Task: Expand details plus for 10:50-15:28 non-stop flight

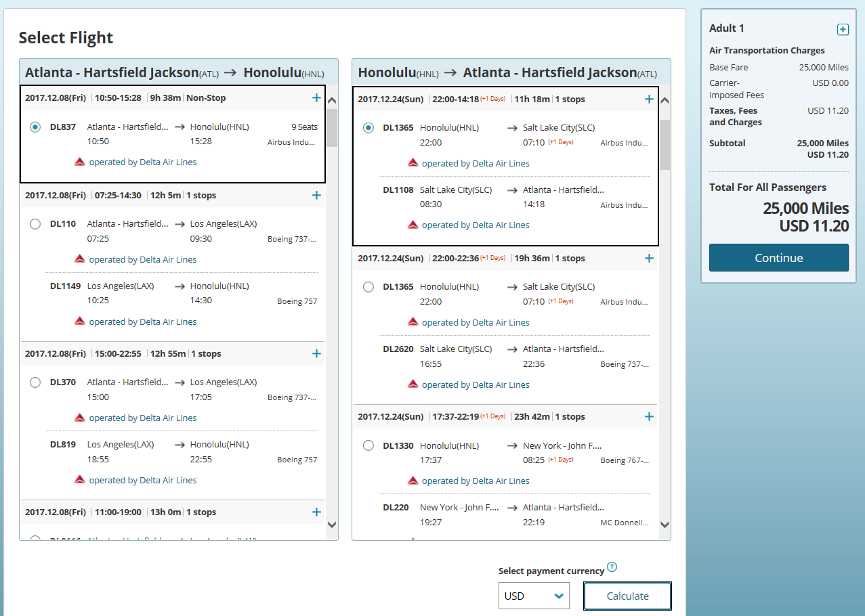Action: tap(316, 97)
